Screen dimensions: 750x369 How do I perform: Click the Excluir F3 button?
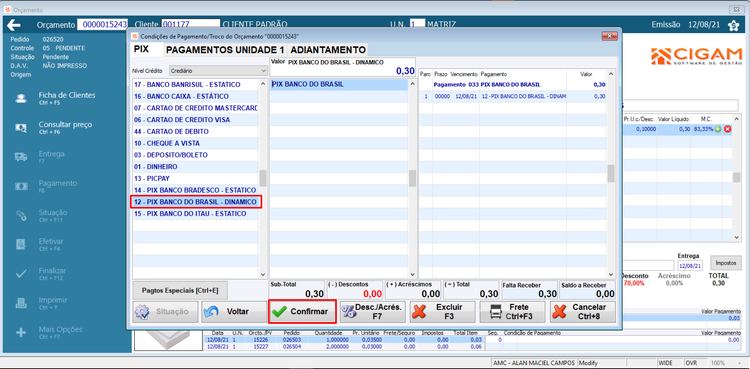click(442, 312)
